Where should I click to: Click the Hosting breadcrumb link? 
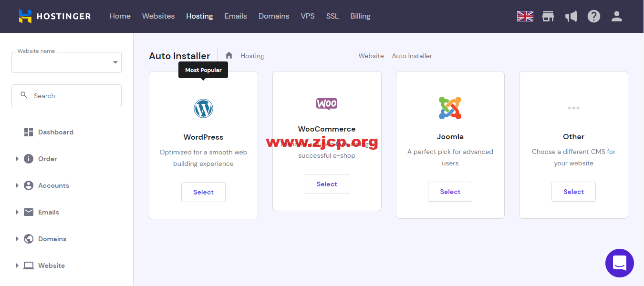pyautogui.click(x=252, y=56)
